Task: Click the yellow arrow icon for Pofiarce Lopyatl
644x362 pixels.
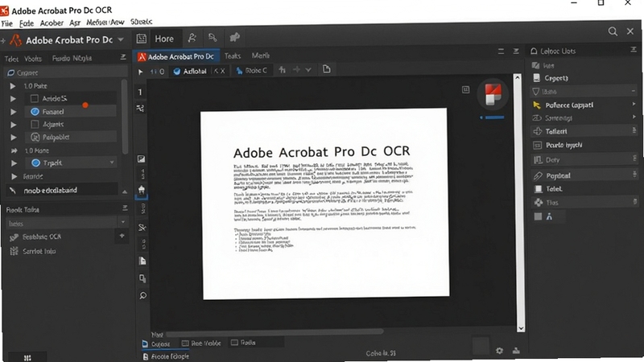Action: pos(536,105)
